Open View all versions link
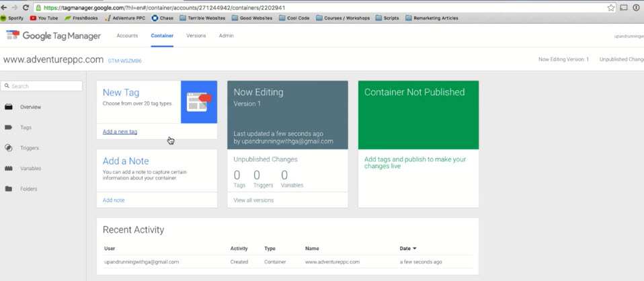The width and height of the screenshot is (644, 281). tap(253, 200)
